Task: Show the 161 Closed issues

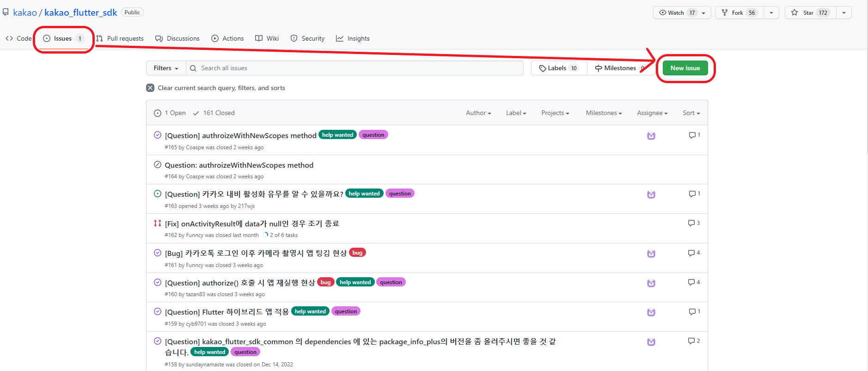Action: (x=214, y=113)
